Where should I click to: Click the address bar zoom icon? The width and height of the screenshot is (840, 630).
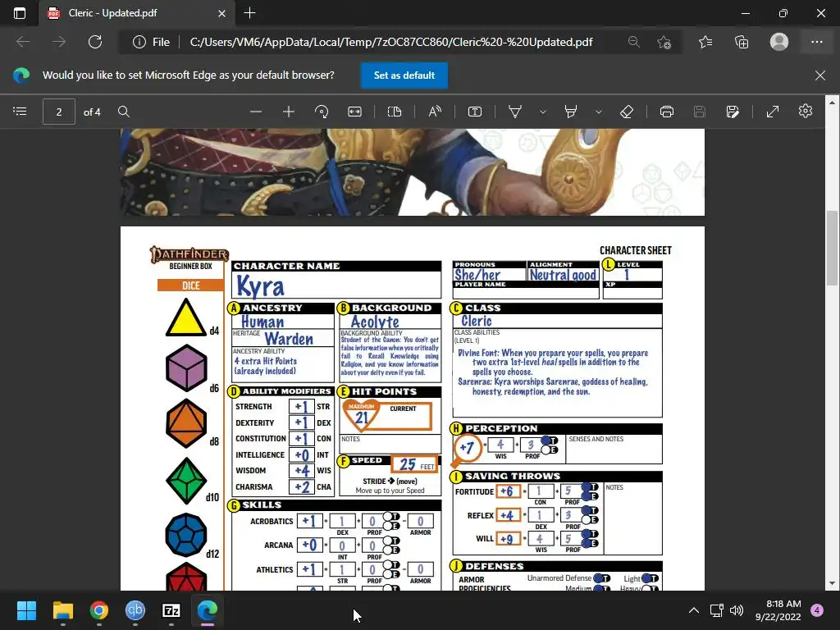(634, 42)
